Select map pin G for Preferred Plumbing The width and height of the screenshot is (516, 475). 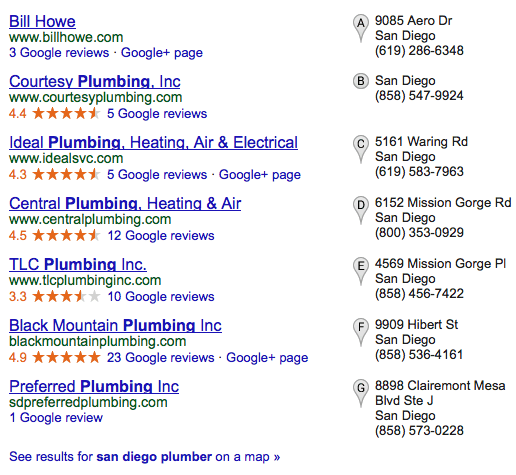(x=361, y=393)
